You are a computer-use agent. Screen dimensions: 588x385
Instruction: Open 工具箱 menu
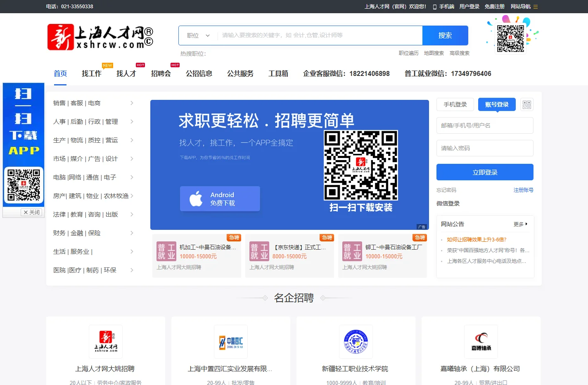click(278, 73)
